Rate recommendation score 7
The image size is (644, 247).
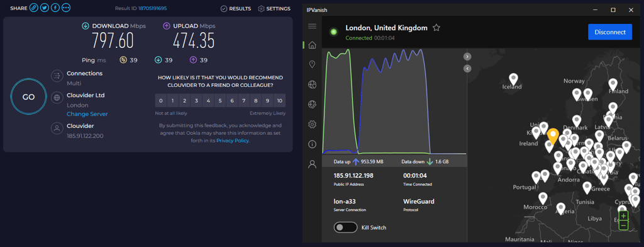(245, 100)
